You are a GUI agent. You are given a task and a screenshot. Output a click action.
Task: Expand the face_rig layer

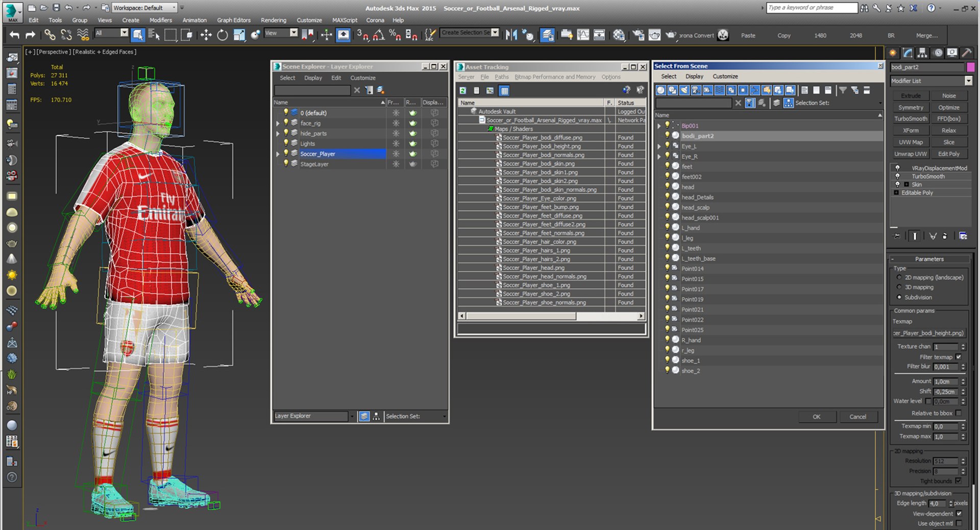[278, 123]
